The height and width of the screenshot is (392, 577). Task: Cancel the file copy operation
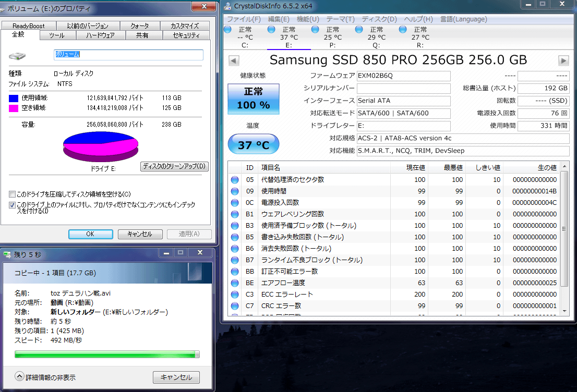(176, 377)
